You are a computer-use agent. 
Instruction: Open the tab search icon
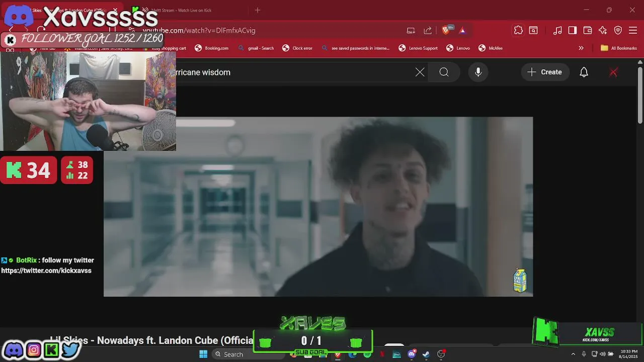coord(533,30)
